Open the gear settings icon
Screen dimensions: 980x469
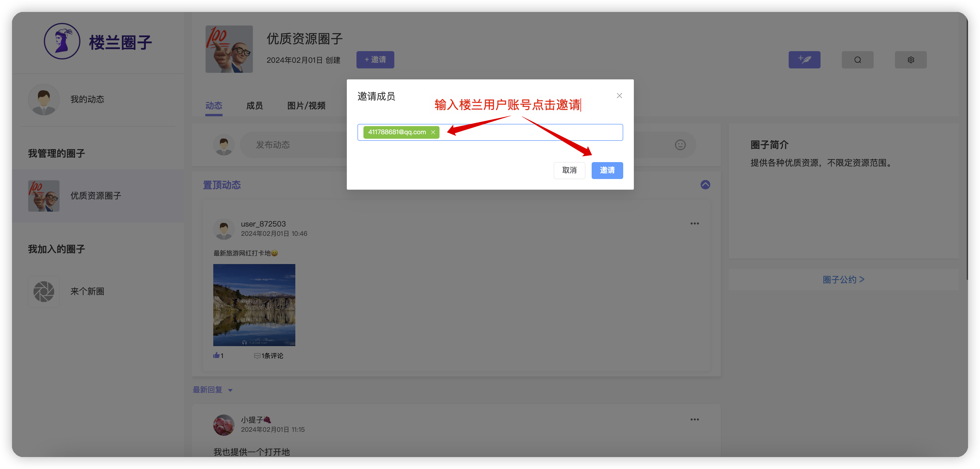coord(910,60)
